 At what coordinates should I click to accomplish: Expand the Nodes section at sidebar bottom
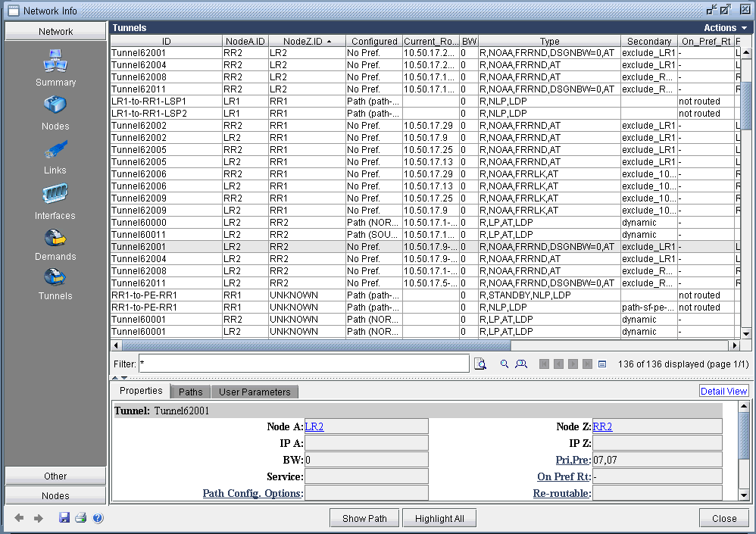coord(55,495)
